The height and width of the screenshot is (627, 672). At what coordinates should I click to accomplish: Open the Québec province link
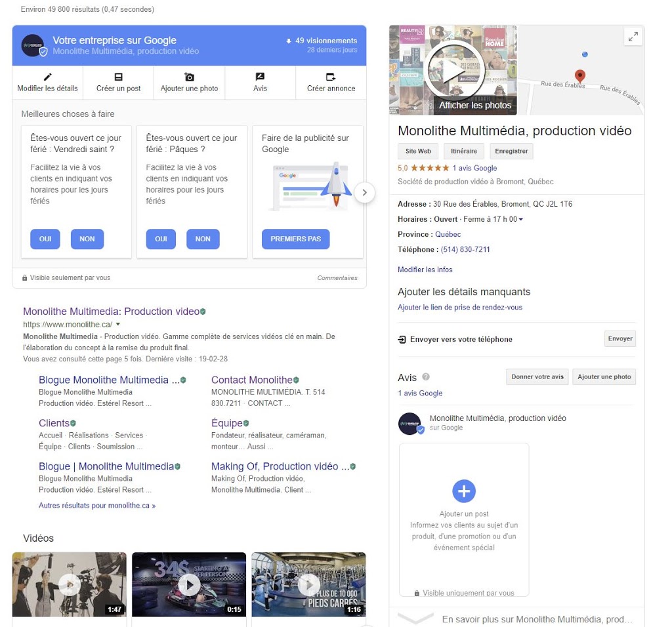[x=448, y=234]
